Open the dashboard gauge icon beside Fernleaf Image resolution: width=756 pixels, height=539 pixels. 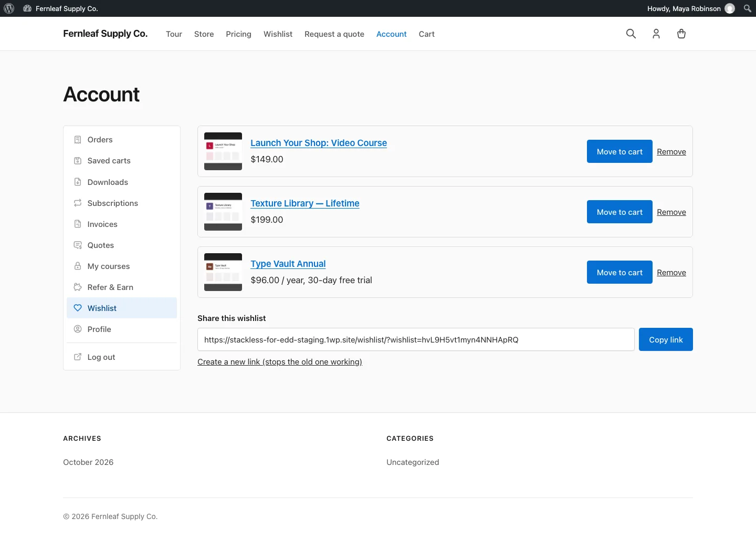(27, 8)
